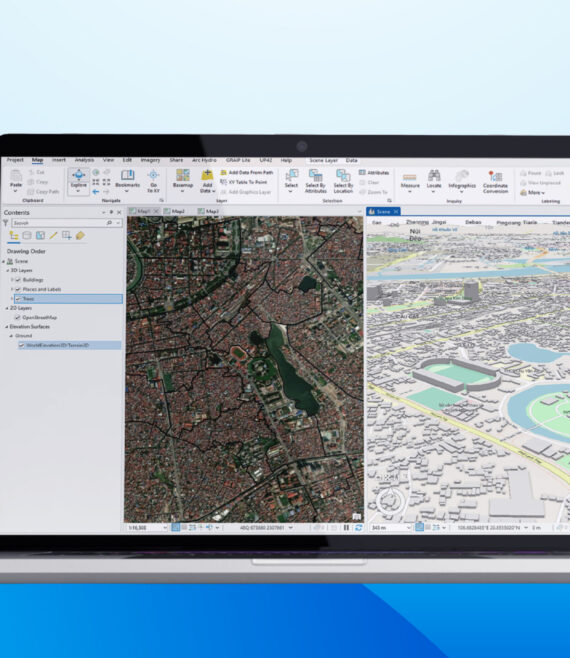The width and height of the screenshot is (570, 658).
Task: Click the Paste clipboard icon
Action: (16, 176)
